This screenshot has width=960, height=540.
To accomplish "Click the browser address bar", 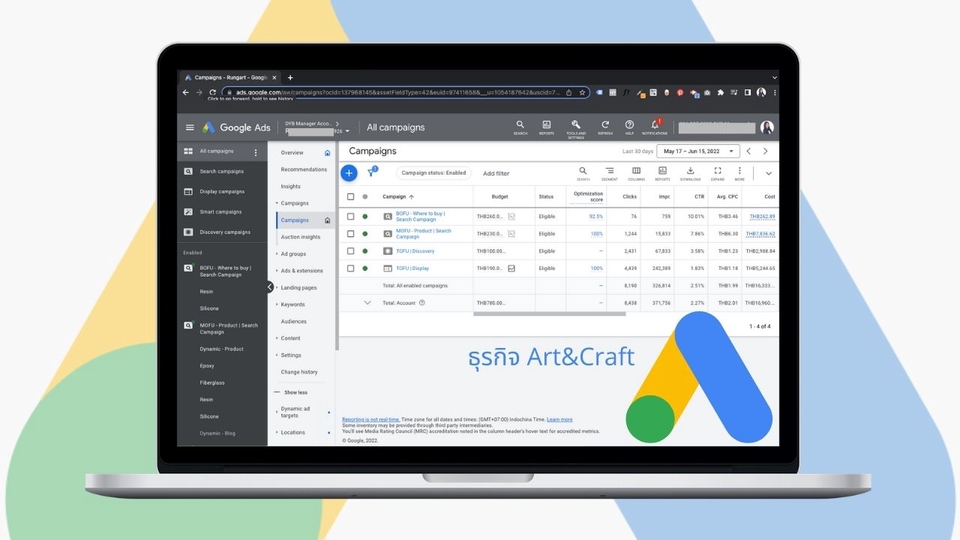I will click(405, 92).
